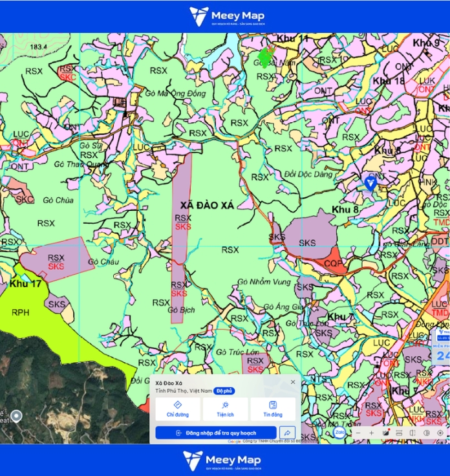450x476 pixels.
Task: Click the gray location pin on satellite area
Action: pos(16,416)
